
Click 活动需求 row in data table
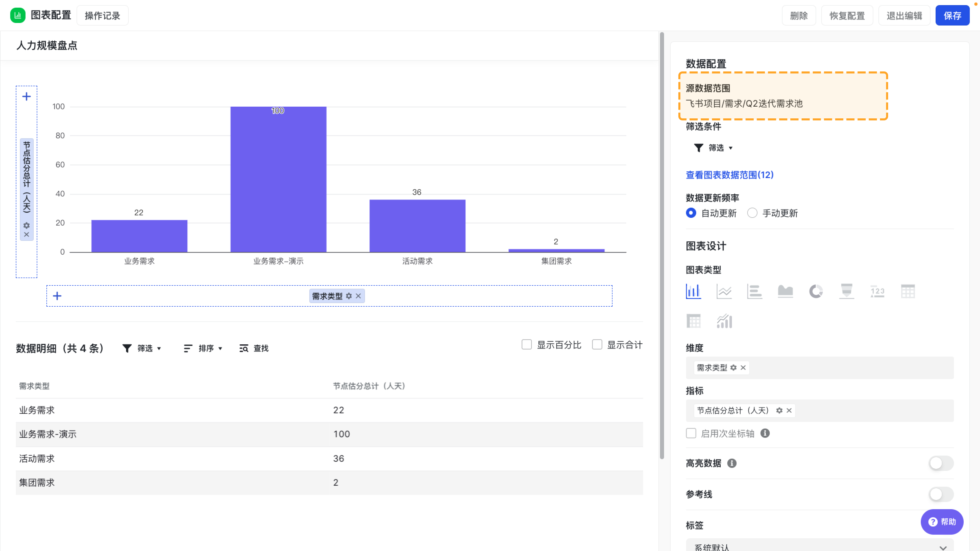click(329, 459)
